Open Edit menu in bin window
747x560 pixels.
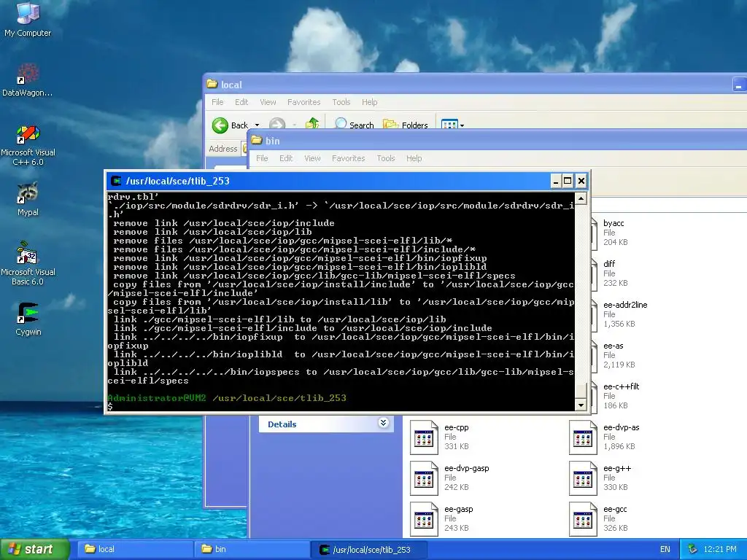coord(286,158)
